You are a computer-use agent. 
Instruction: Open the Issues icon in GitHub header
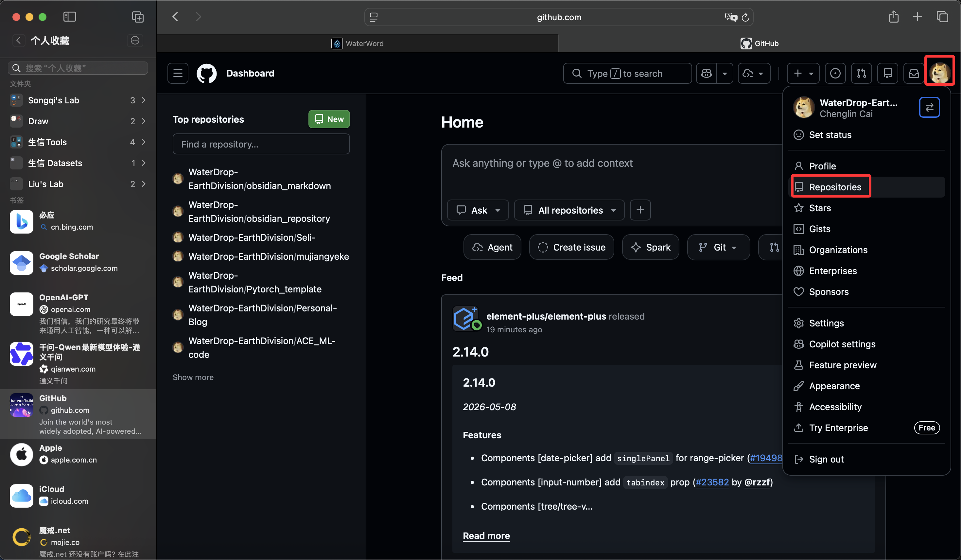point(835,73)
